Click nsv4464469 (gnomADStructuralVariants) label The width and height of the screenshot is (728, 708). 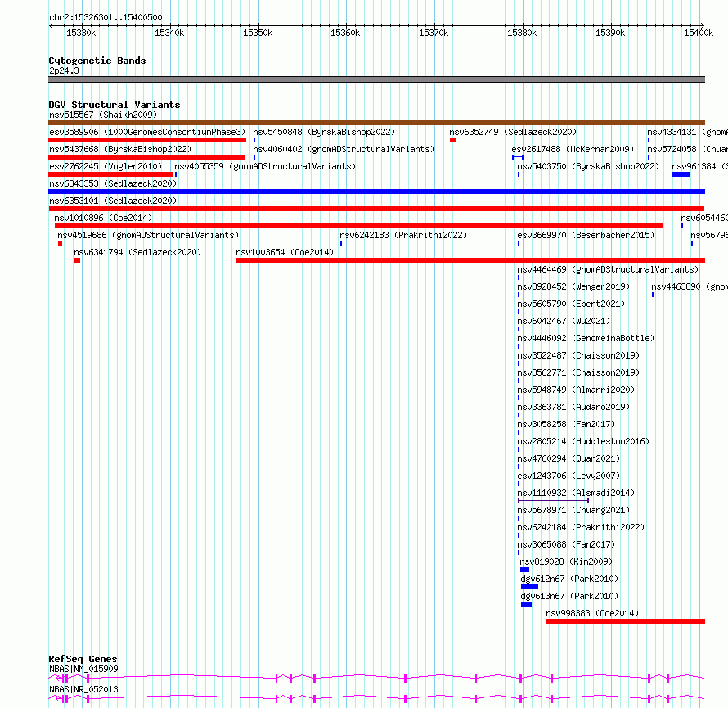pyautogui.click(x=609, y=269)
